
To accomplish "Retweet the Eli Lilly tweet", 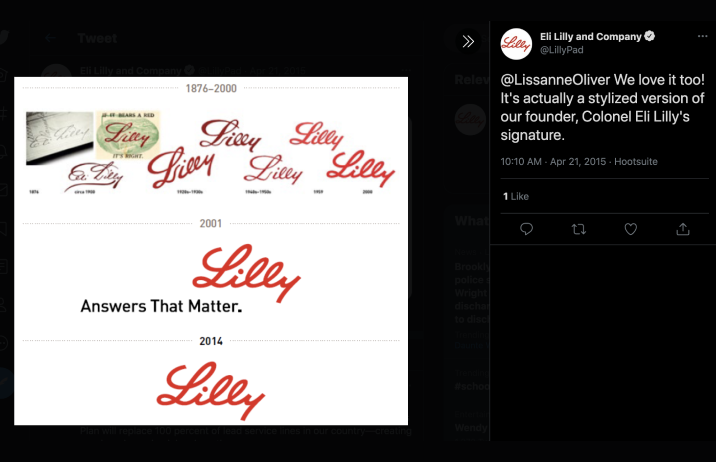I will [579, 229].
